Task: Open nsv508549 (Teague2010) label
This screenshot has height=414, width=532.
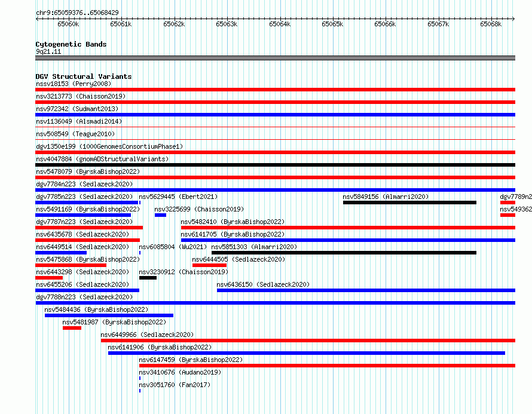Action: click(75, 134)
